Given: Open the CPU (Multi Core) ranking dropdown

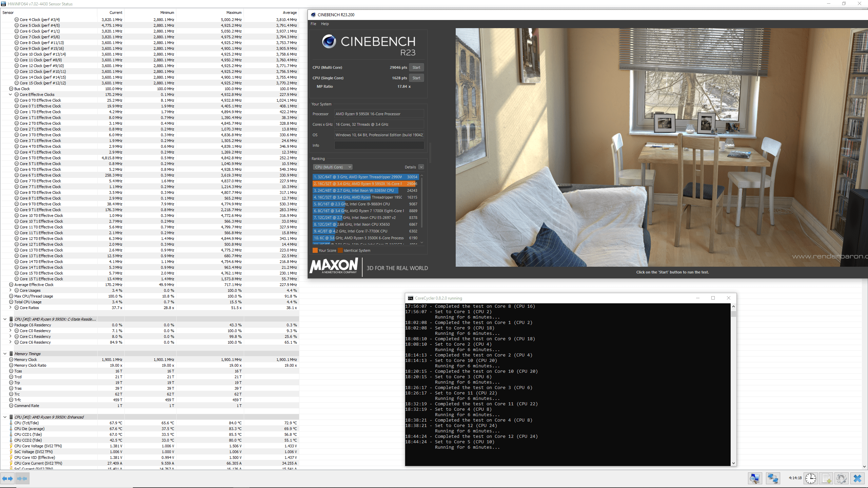Looking at the screenshot, I should (333, 167).
